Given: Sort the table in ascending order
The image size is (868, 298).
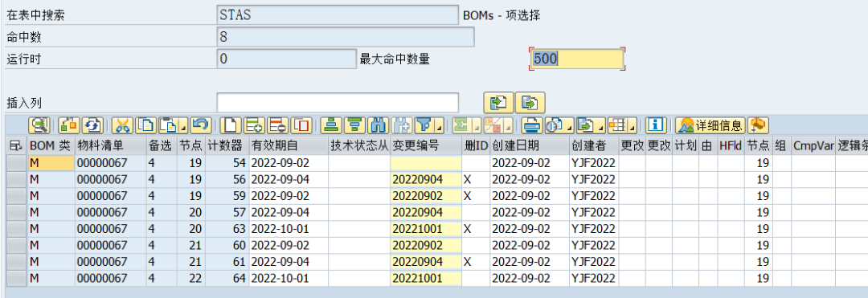Looking at the screenshot, I should [x=332, y=125].
